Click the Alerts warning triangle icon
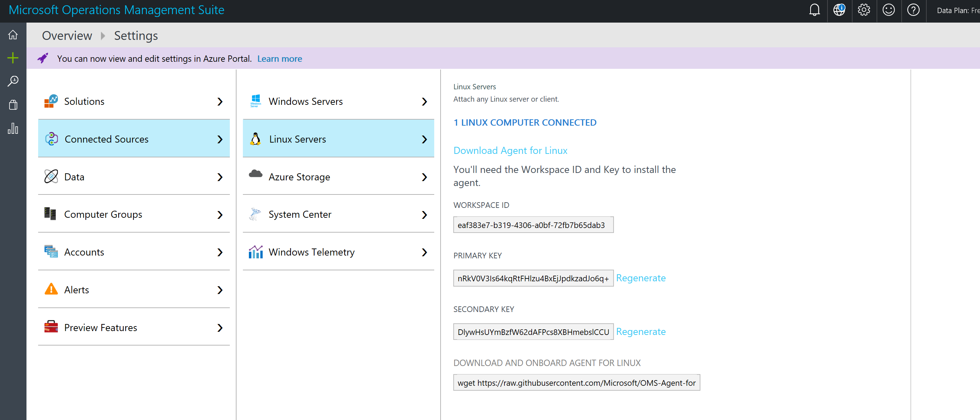The image size is (980, 420). (x=51, y=289)
